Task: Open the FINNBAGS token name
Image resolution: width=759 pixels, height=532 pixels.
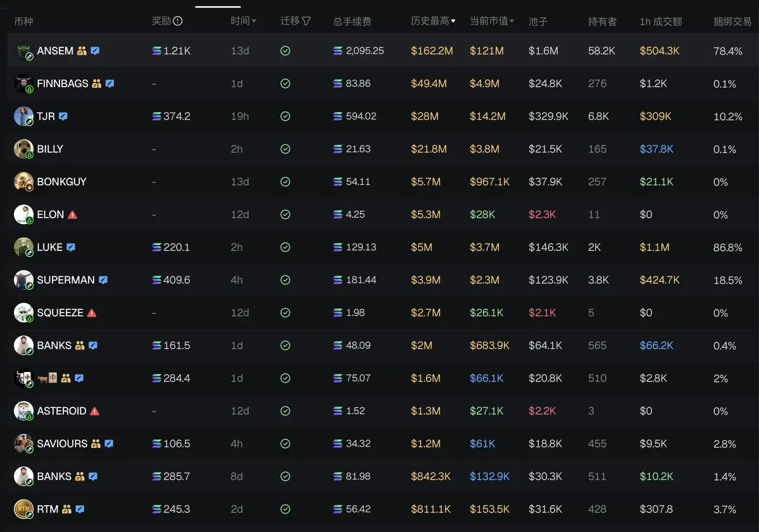Action: tap(63, 84)
